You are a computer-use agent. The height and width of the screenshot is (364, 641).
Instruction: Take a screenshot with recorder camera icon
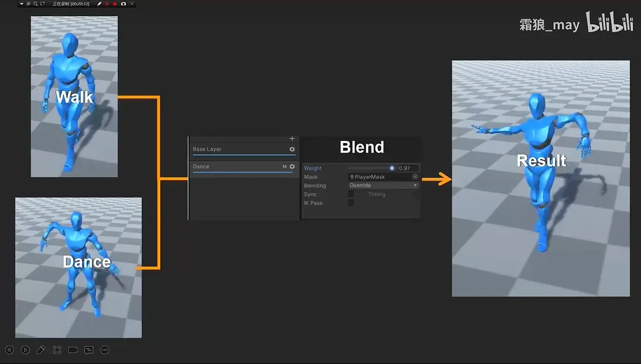click(x=123, y=4)
